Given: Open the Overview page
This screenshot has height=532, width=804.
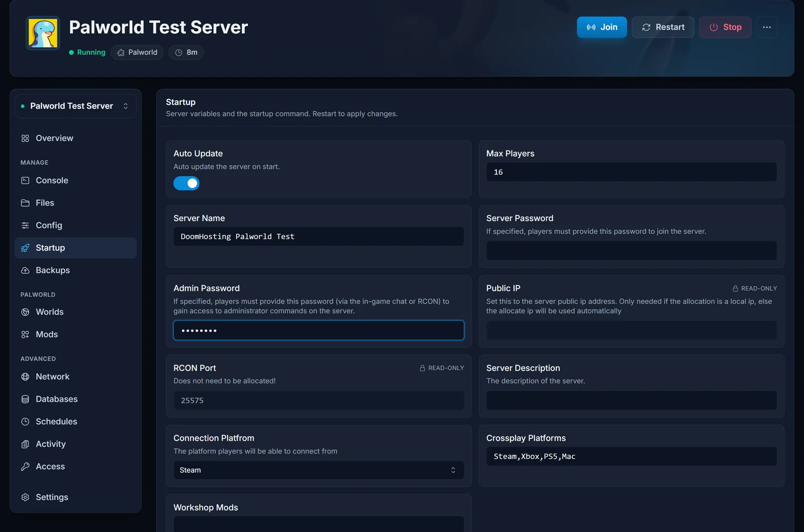Looking at the screenshot, I should 75,138.
